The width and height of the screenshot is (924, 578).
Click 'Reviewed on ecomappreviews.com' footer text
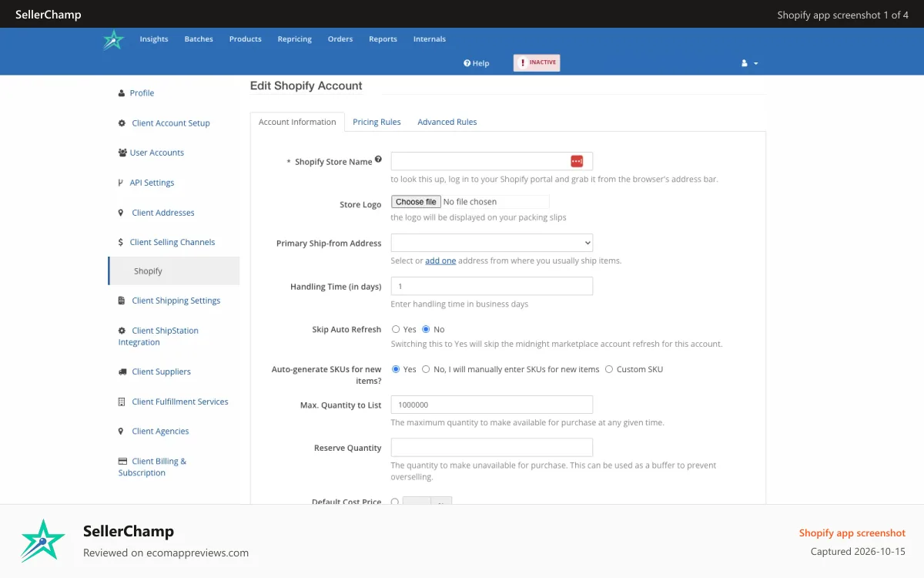click(x=166, y=553)
